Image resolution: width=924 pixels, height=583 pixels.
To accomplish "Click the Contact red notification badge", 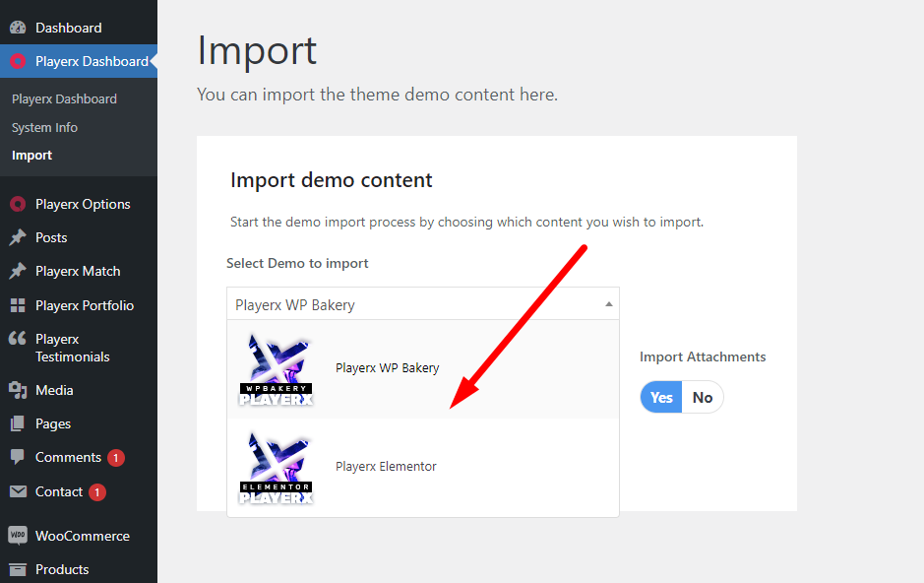I will click(97, 491).
